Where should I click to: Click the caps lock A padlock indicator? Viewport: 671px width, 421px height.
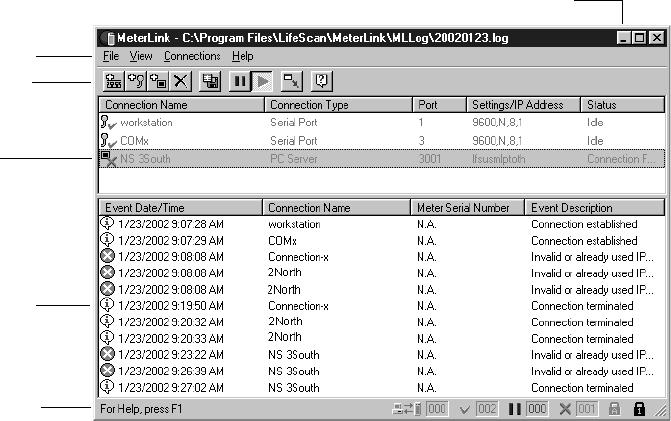[614, 409]
